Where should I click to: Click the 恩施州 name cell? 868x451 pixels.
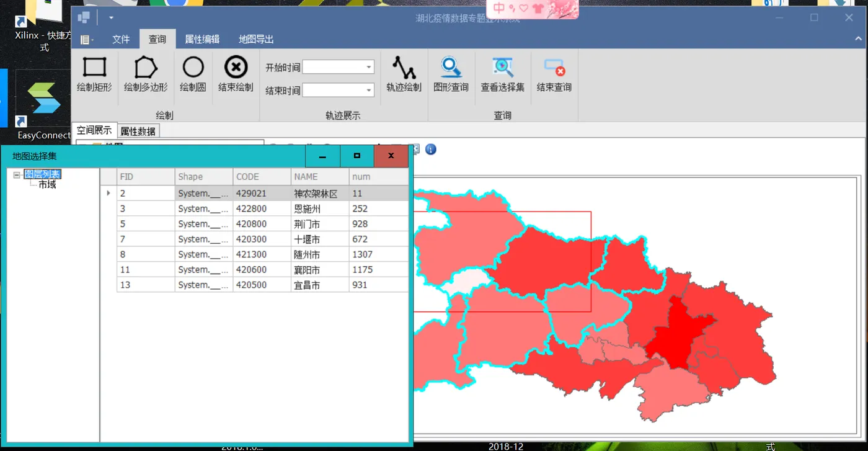(320, 209)
